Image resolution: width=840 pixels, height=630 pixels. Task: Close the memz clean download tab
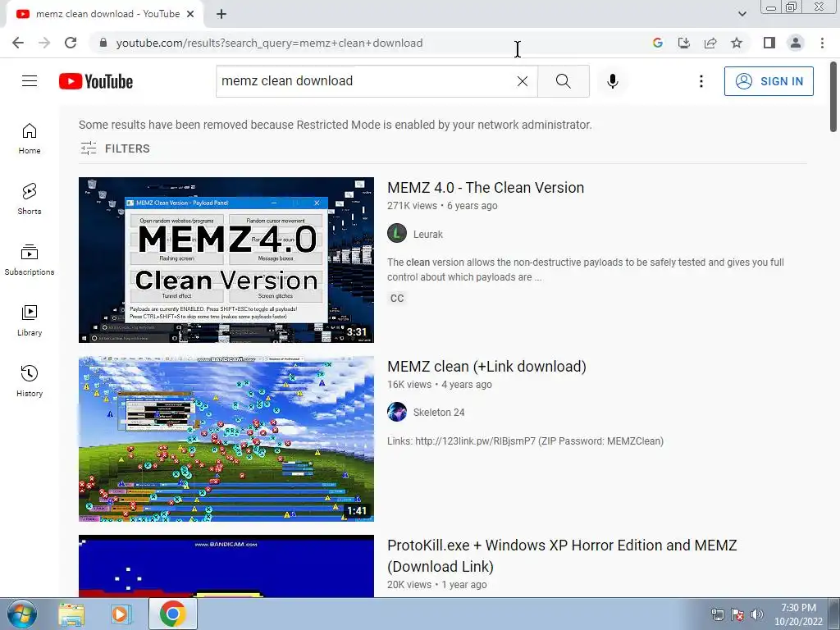click(190, 14)
